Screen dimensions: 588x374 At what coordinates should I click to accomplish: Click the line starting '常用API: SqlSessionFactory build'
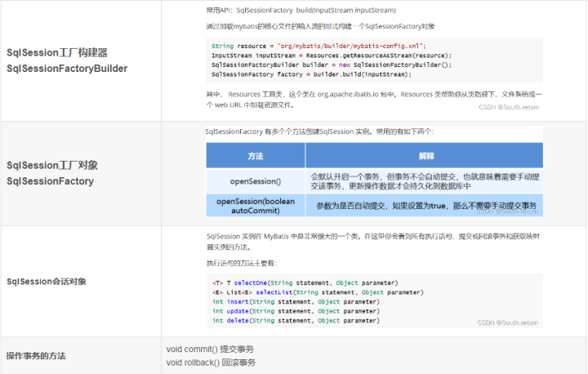301,10
